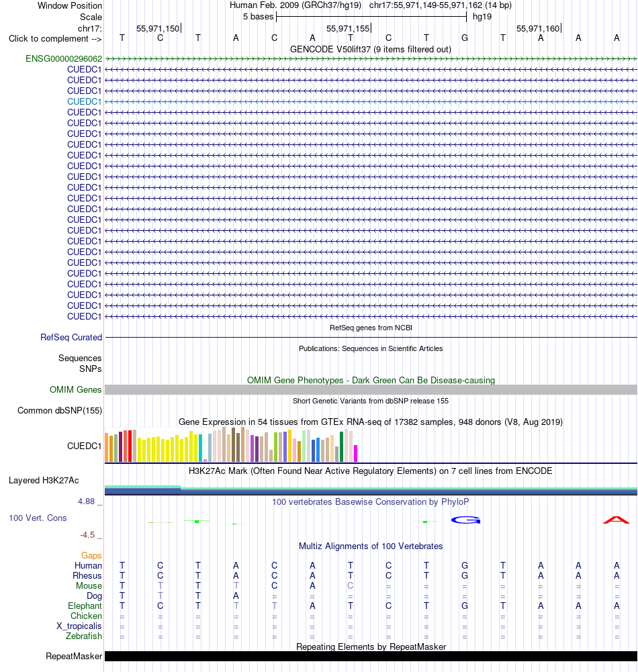The image size is (638, 672).
Task: Click the SNPs track label
Action: point(91,369)
